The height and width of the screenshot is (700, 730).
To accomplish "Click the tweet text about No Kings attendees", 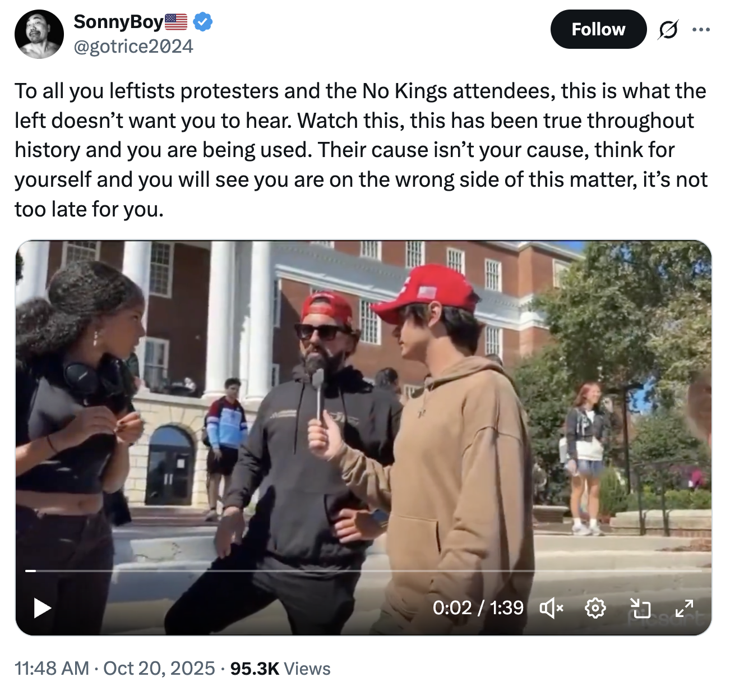I will [x=360, y=149].
